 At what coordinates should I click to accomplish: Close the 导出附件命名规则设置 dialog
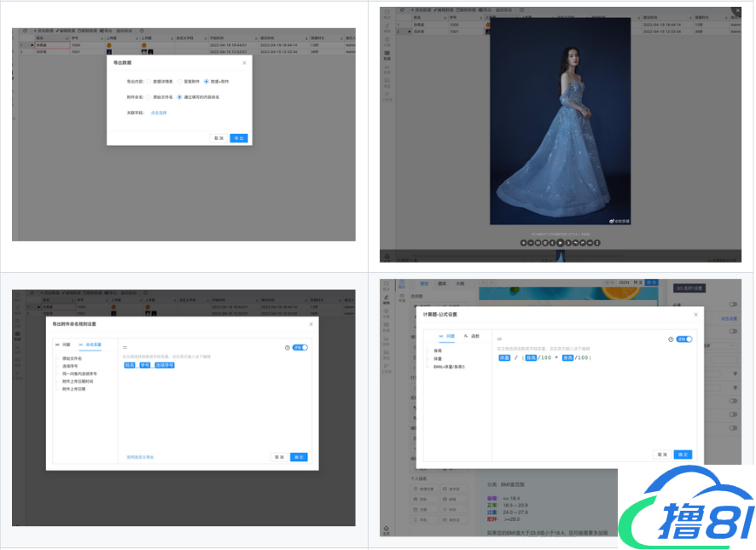click(x=311, y=324)
